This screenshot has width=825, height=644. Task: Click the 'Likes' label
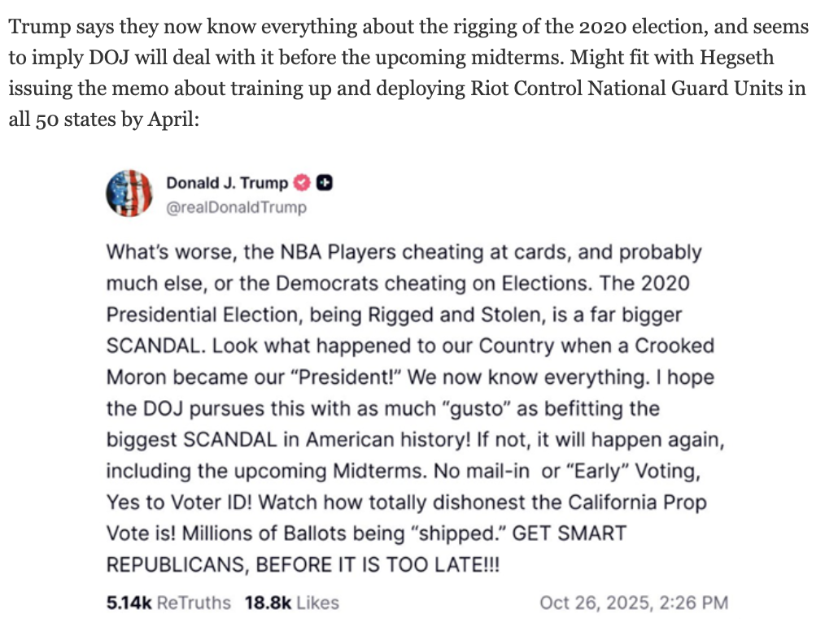[317, 603]
